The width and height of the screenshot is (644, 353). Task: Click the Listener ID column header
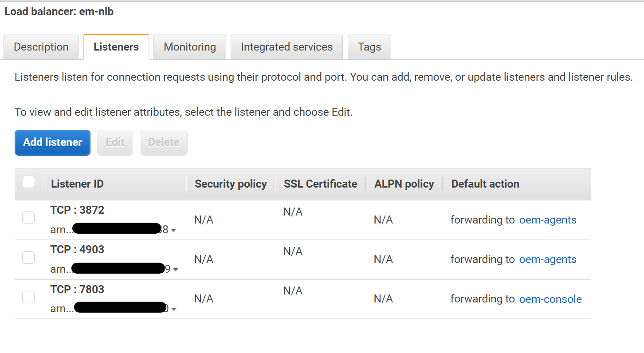coord(77,184)
